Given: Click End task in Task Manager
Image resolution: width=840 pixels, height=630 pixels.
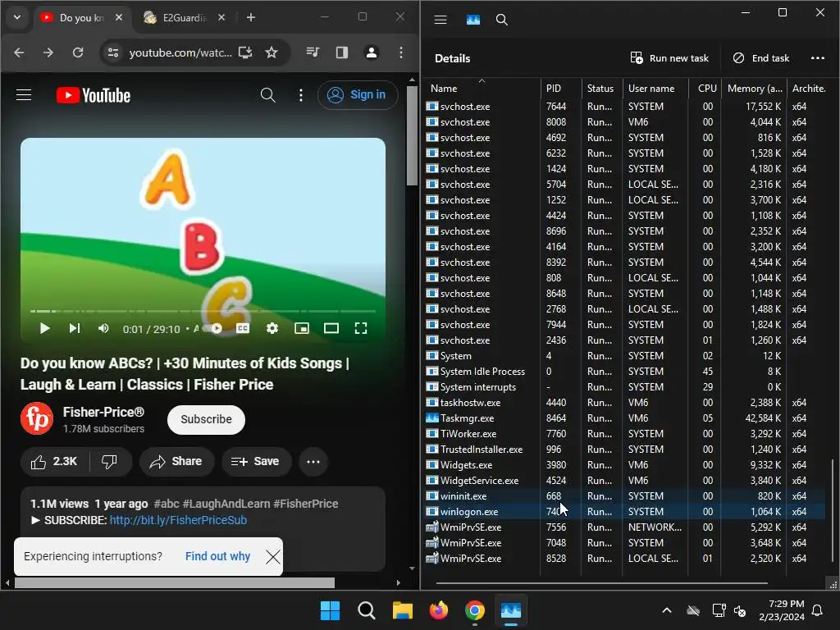Looking at the screenshot, I should [760, 58].
